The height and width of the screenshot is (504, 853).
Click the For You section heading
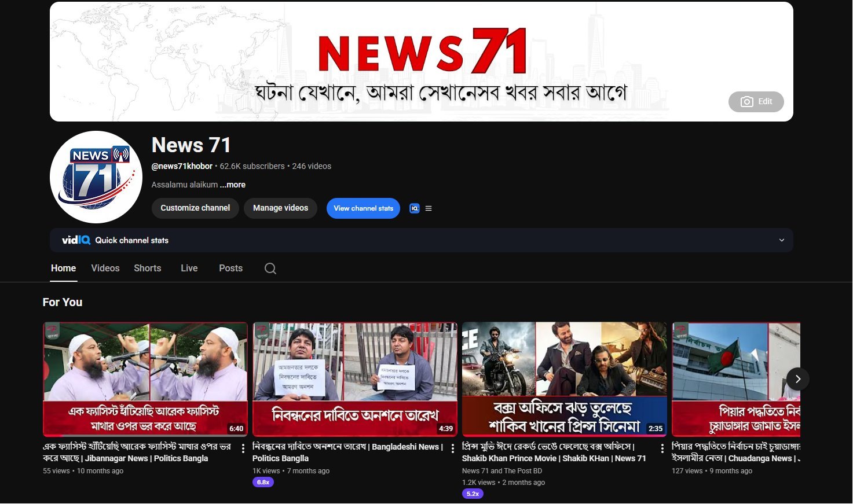click(x=63, y=302)
